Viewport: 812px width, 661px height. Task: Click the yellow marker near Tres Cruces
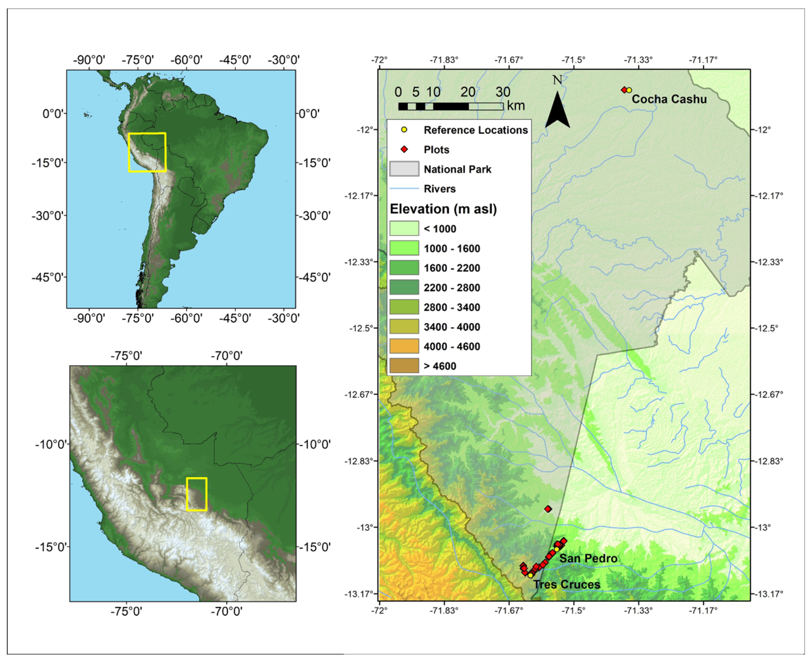click(530, 575)
